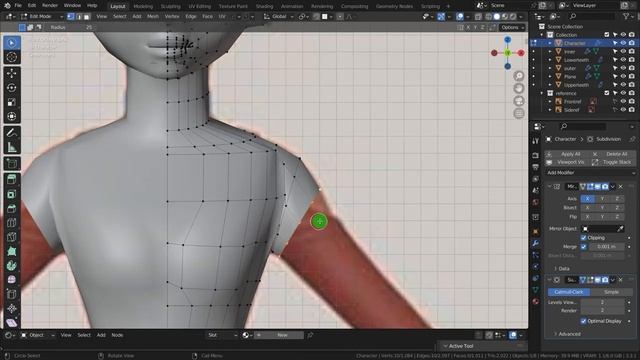Click the Mirror Object field
This screenshot has height=360, width=640.
pos(602,229)
